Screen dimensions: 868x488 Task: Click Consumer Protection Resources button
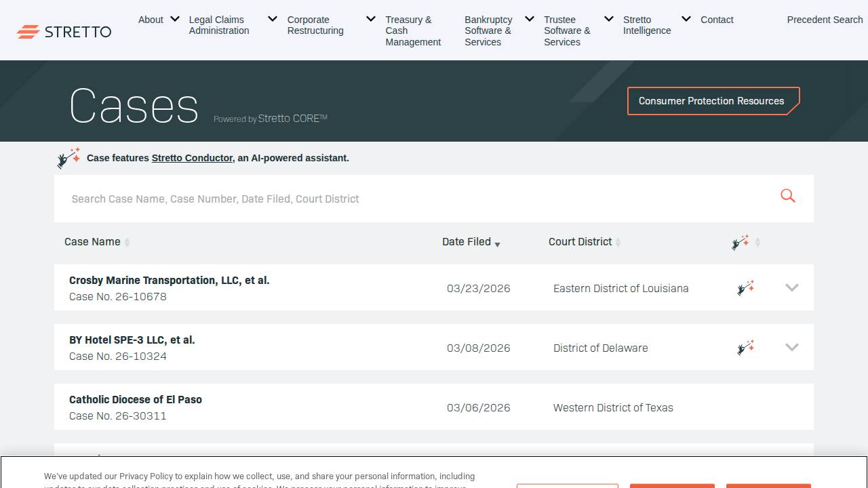[712, 101]
